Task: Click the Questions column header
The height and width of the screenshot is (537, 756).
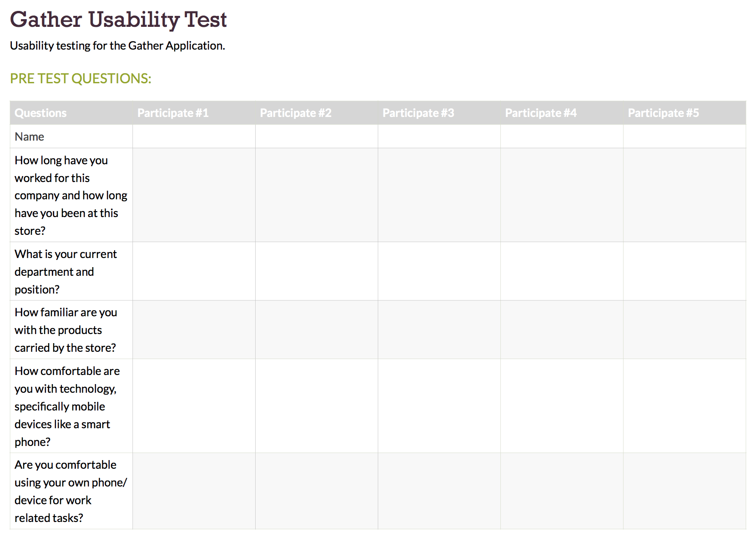Action: pos(40,113)
